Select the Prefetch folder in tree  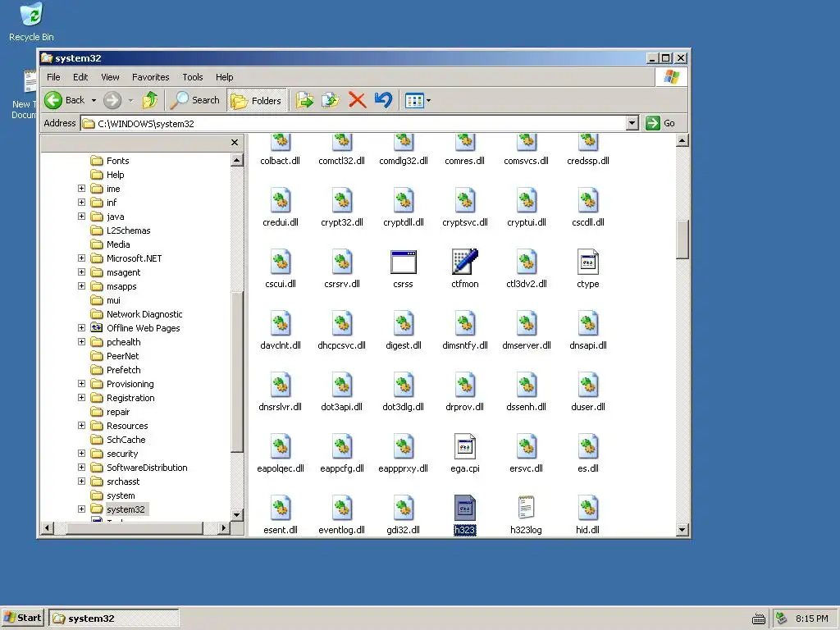coord(123,370)
